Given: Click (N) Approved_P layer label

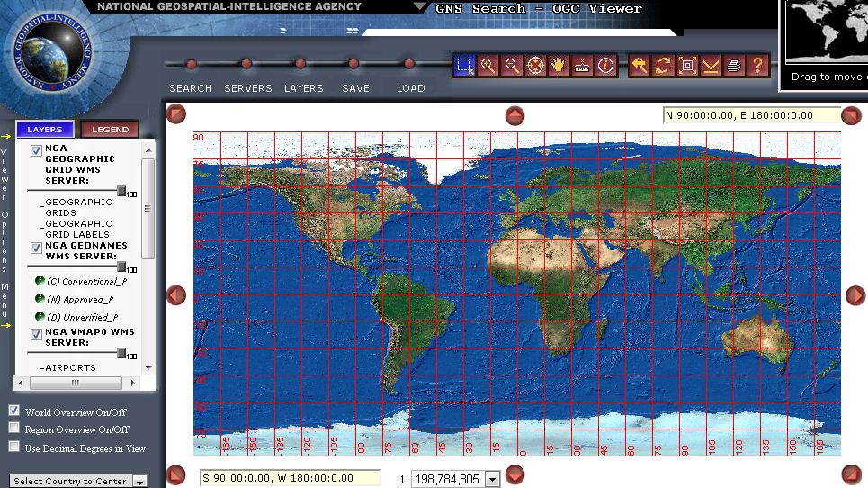Looking at the screenshot, I should pos(80,299).
